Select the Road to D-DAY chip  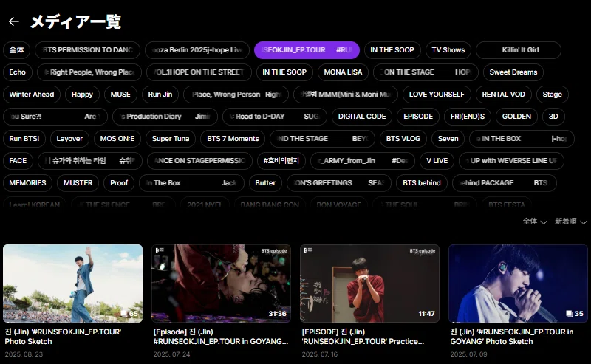pos(275,117)
